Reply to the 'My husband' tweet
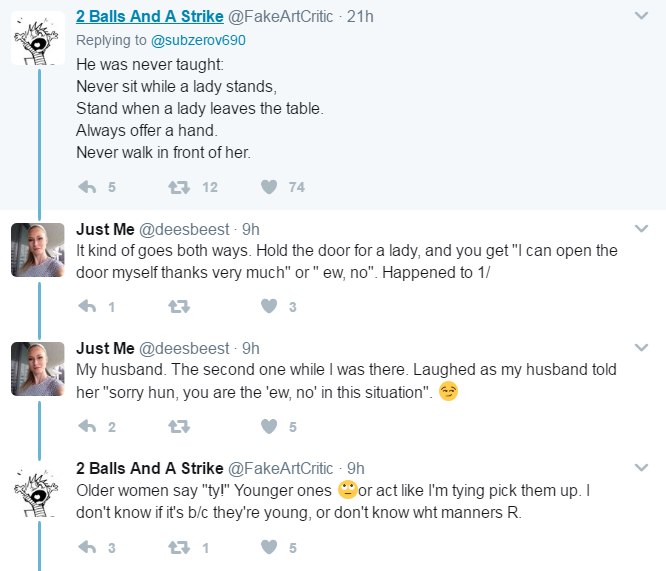Viewport: 666px width, 571px height. tap(87, 426)
